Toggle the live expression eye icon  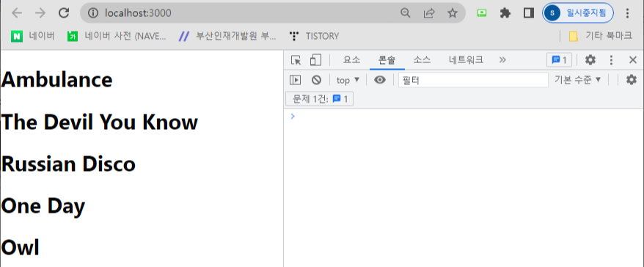tap(380, 80)
